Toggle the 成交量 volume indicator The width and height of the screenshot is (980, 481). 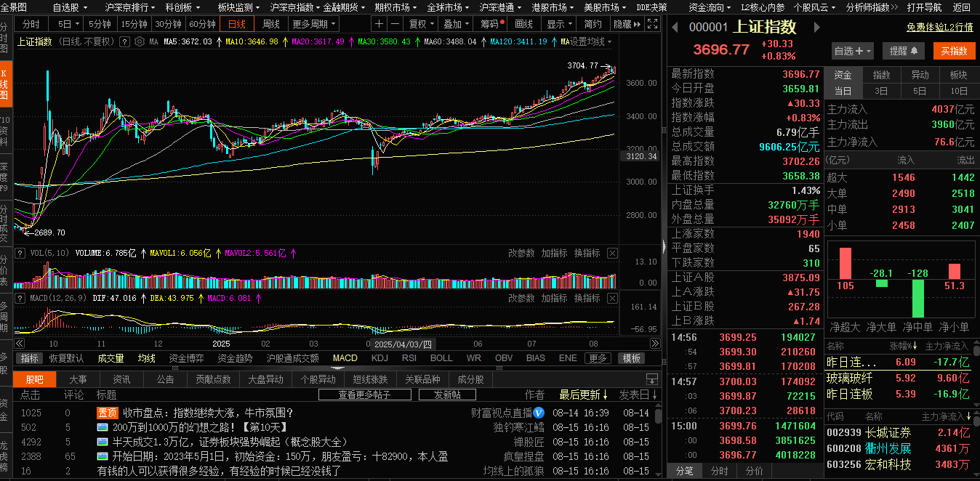[x=111, y=358]
